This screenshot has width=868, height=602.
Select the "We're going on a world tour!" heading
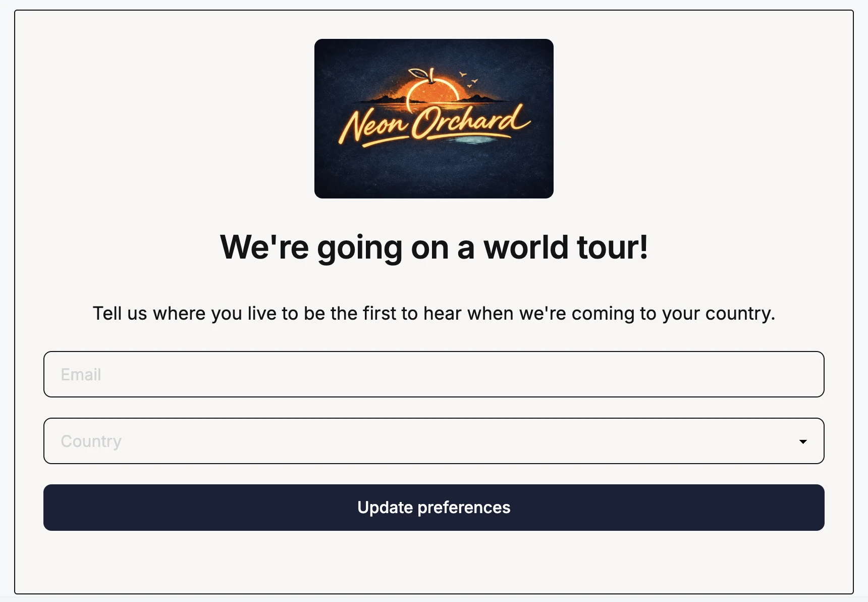pyautogui.click(x=434, y=247)
